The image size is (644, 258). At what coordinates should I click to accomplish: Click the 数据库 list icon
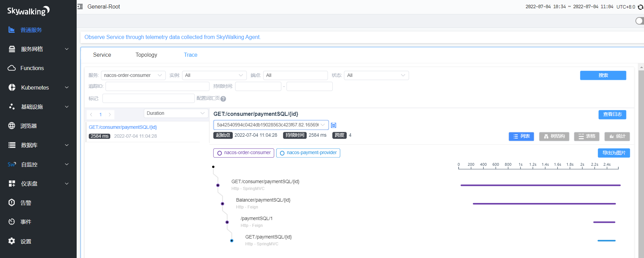[x=12, y=145]
